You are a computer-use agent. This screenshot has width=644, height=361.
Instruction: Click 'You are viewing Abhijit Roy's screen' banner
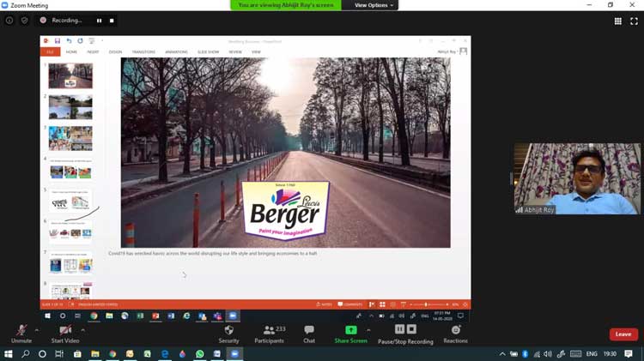pos(286,5)
